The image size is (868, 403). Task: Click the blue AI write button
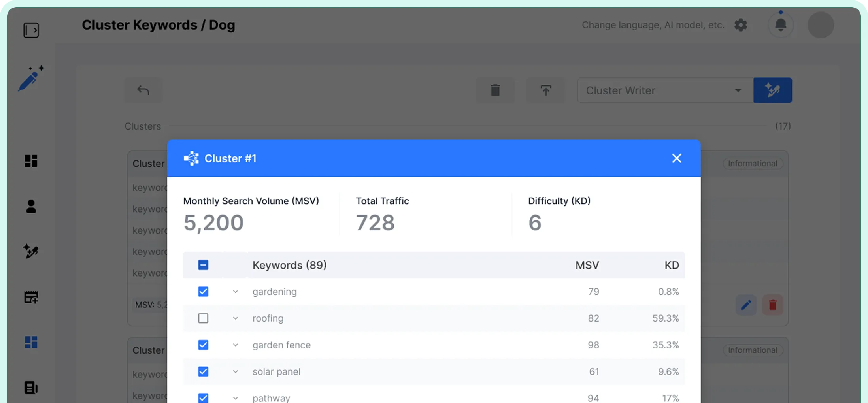pos(772,90)
